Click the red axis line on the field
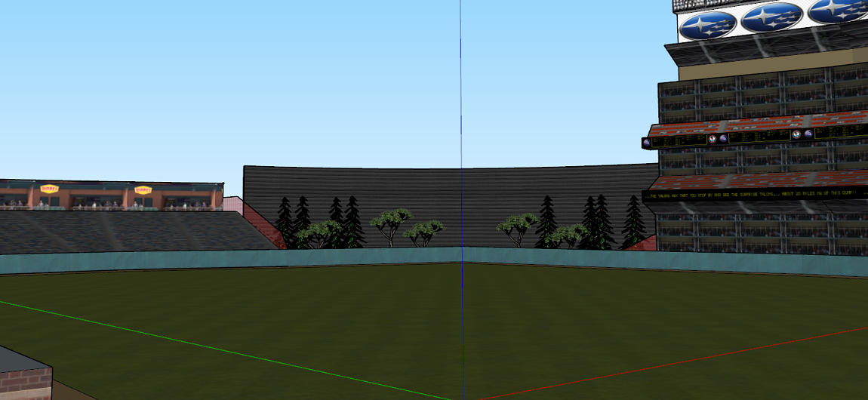 [x=679, y=362]
